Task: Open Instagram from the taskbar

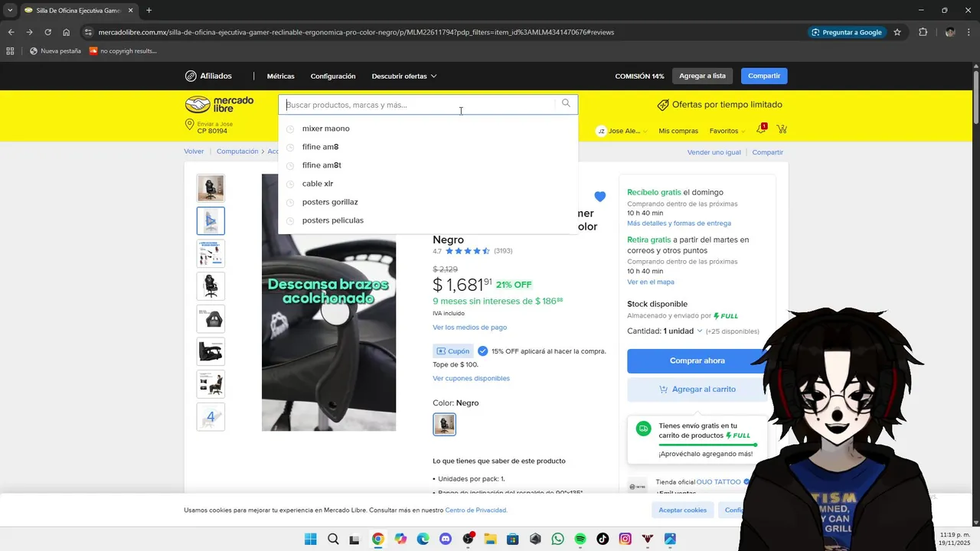Action: point(626,539)
